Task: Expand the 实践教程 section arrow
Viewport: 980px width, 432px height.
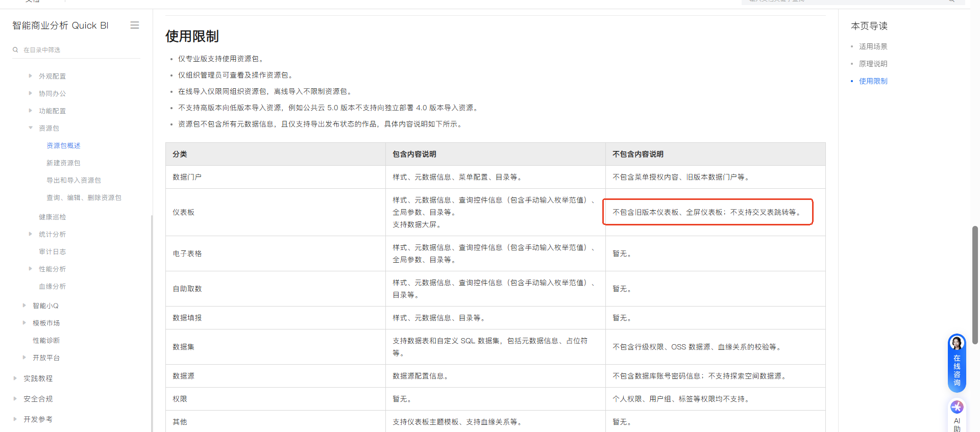Action: point(15,378)
